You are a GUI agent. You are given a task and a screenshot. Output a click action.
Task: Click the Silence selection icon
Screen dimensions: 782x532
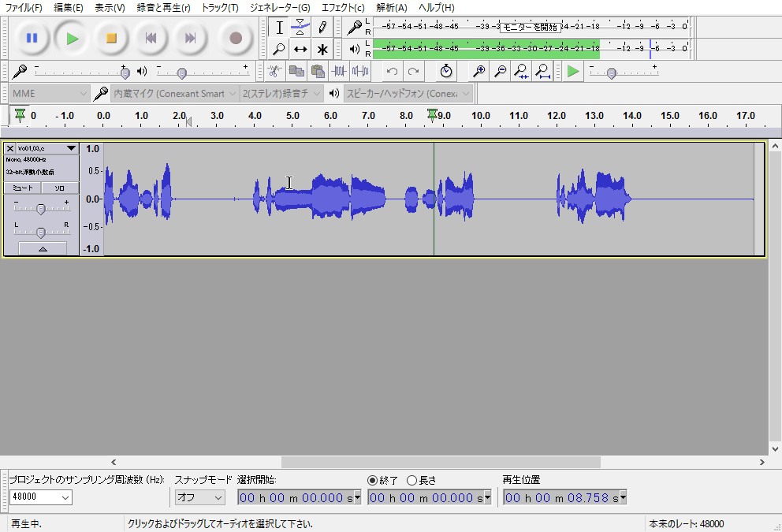(x=359, y=72)
